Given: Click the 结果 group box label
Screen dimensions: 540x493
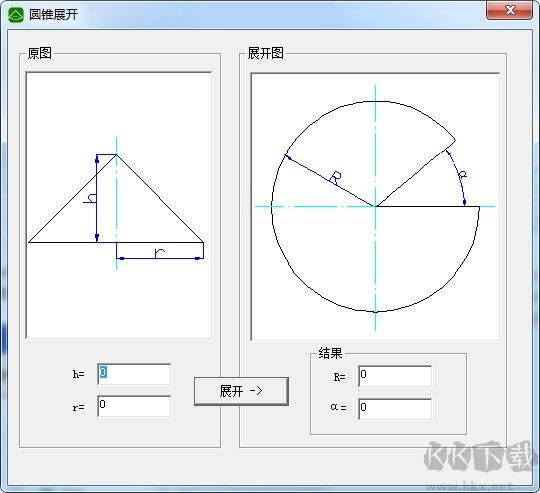Looking at the screenshot, I should pyautogui.click(x=330, y=353).
